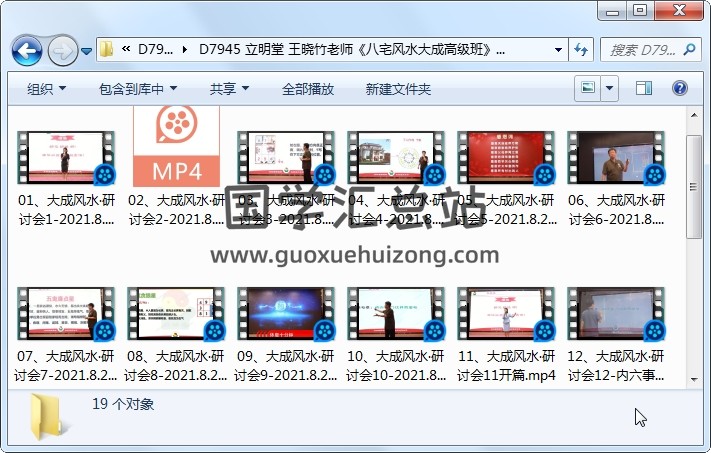Click the vertical scrollbar thumb

point(694,186)
